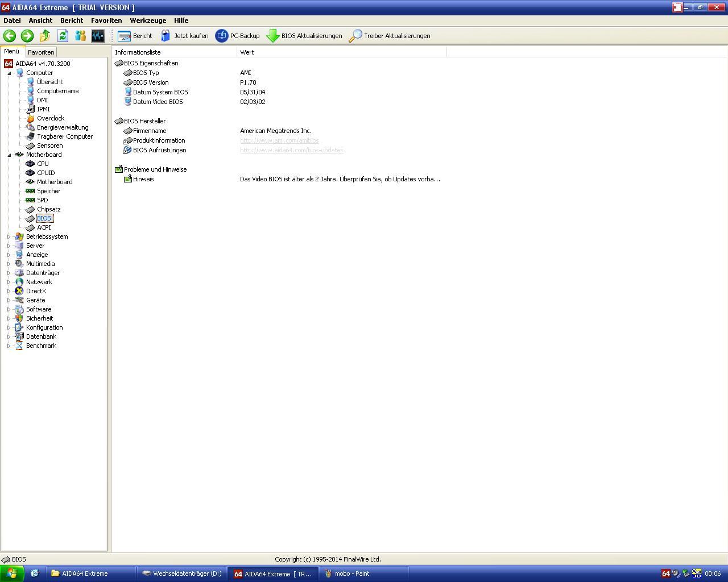Select Sensoren in the tree
The height and width of the screenshot is (582, 728).
point(49,145)
